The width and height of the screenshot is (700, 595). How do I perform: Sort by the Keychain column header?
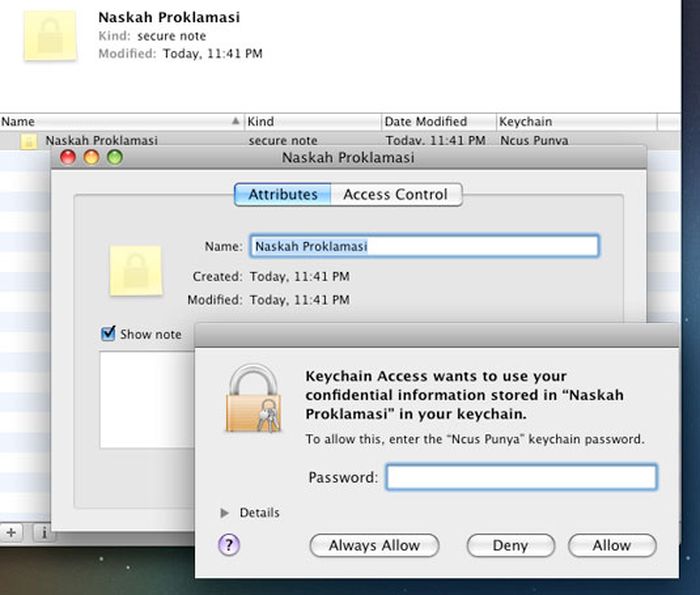(576, 121)
